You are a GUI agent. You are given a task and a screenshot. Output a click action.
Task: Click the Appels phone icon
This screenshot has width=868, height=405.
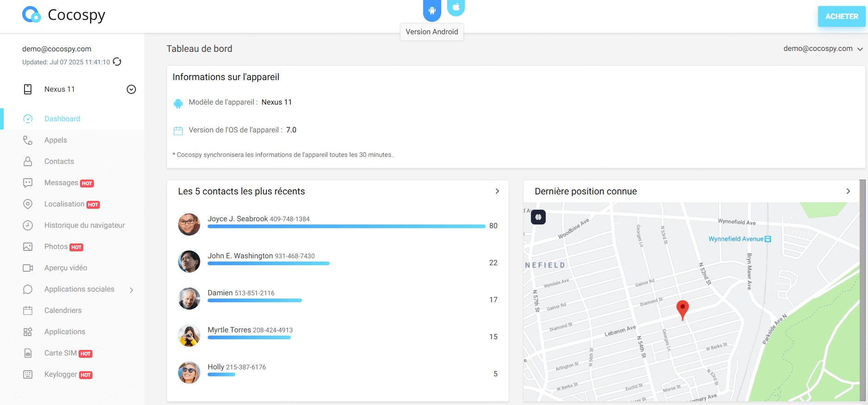click(28, 140)
